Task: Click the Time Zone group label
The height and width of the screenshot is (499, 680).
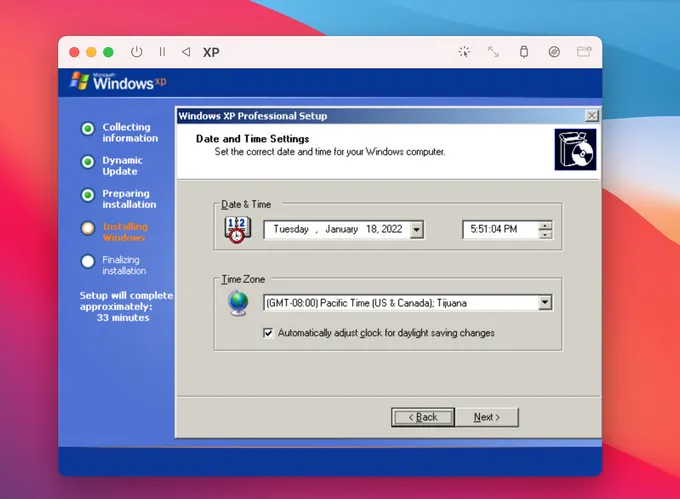Action: pyautogui.click(x=243, y=279)
